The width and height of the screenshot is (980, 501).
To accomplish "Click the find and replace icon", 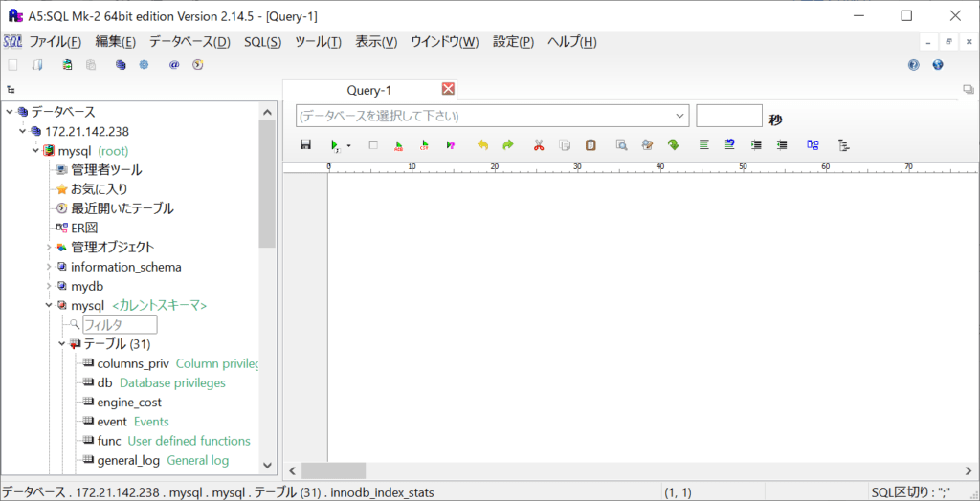I will [x=648, y=145].
